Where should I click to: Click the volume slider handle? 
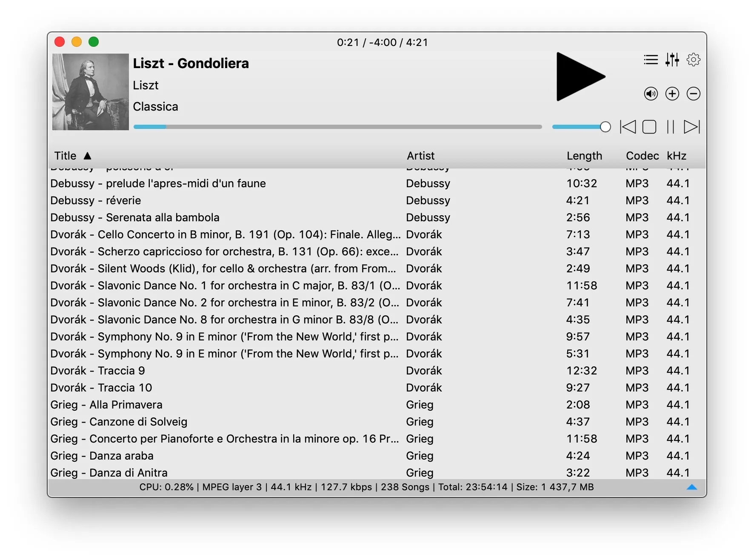point(605,126)
